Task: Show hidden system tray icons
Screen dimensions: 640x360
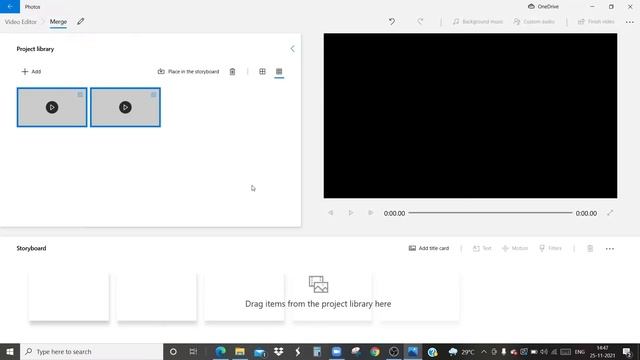Action: click(x=484, y=351)
